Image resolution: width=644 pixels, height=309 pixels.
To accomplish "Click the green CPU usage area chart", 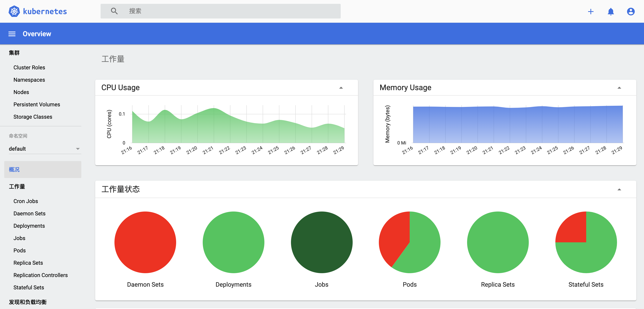I will 238,129.
